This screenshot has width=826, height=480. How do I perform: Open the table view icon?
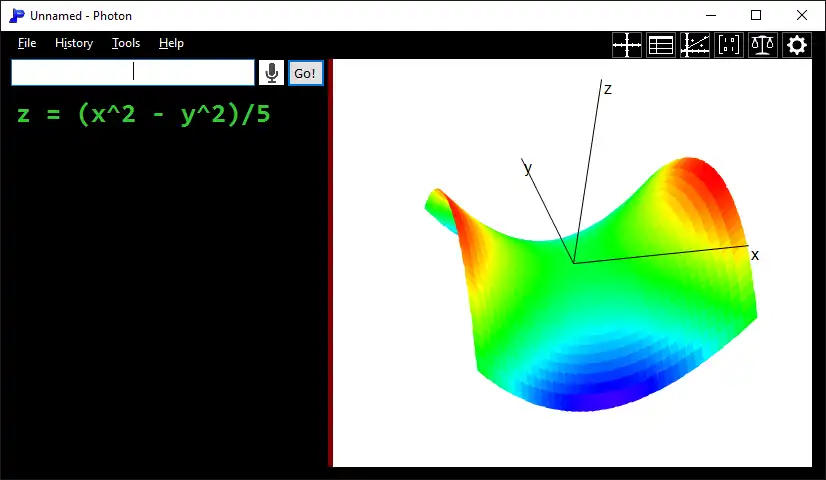(x=661, y=45)
